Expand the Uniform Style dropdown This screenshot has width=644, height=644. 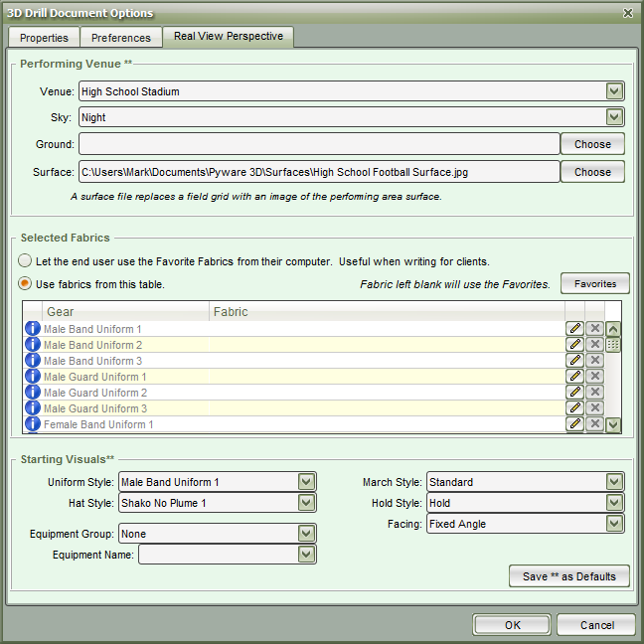point(306,481)
